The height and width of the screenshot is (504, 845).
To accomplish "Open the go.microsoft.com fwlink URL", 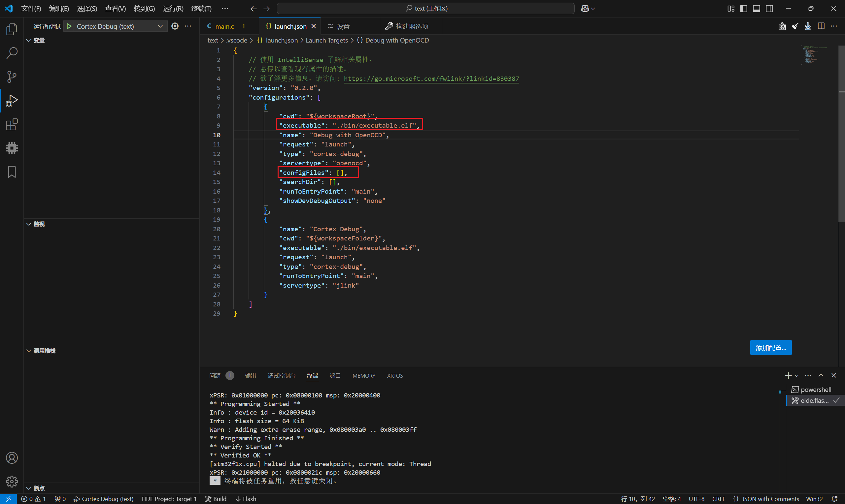I will point(431,79).
